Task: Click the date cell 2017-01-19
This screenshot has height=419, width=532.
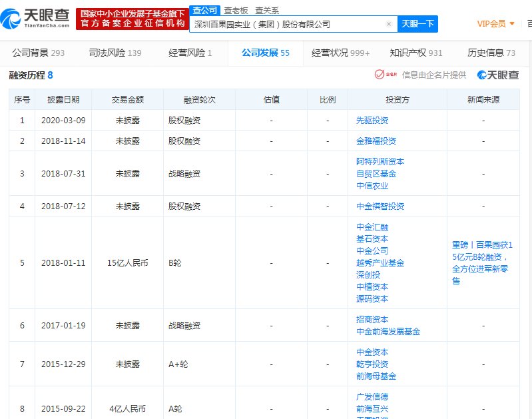Action: click(63, 326)
